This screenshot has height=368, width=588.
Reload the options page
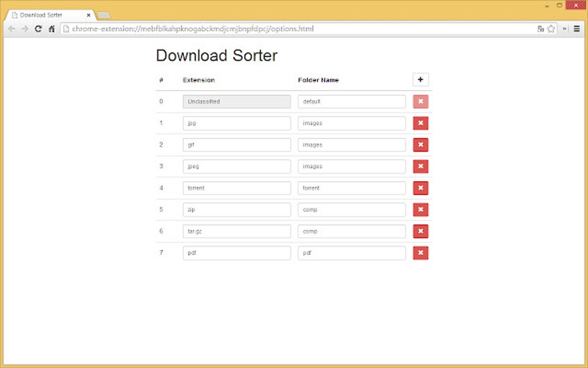point(39,28)
